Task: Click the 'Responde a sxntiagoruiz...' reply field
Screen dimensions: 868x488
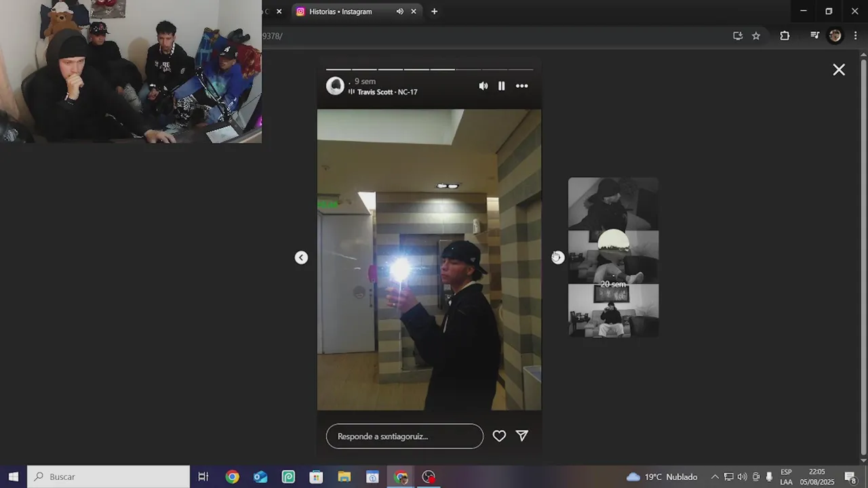Action: coord(405,436)
